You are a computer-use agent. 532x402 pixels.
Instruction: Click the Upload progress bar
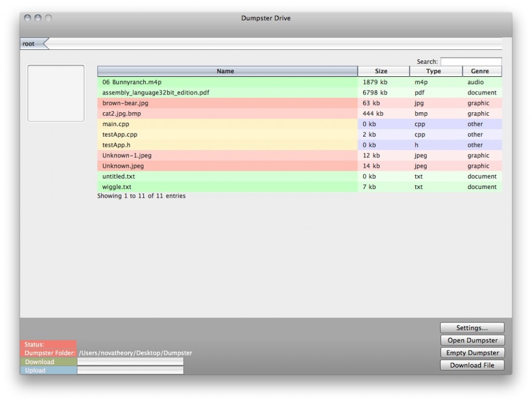(130, 370)
